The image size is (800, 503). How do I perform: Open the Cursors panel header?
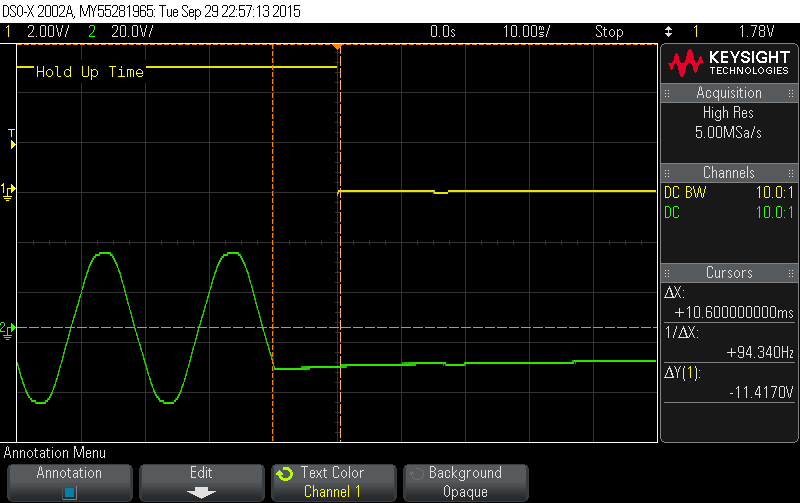(729, 272)
